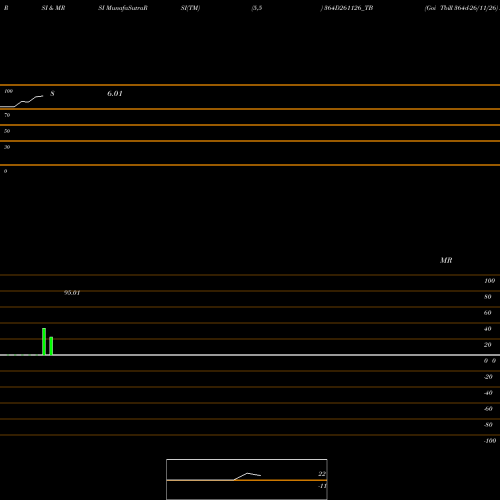Click the 20 label on the MR axis
The width and height of the screenshot is (500, 500).
(488, 345)
